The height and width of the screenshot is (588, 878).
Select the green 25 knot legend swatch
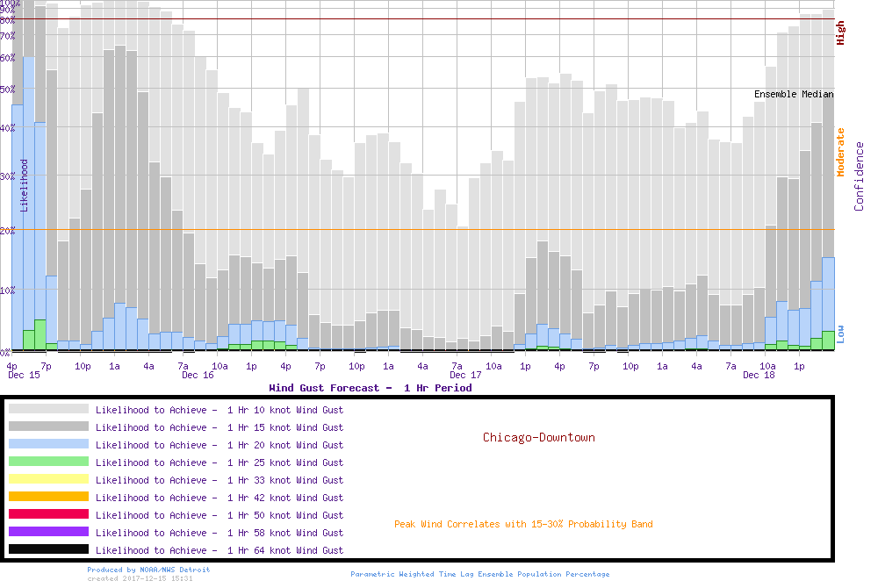(x=48, y=462)
